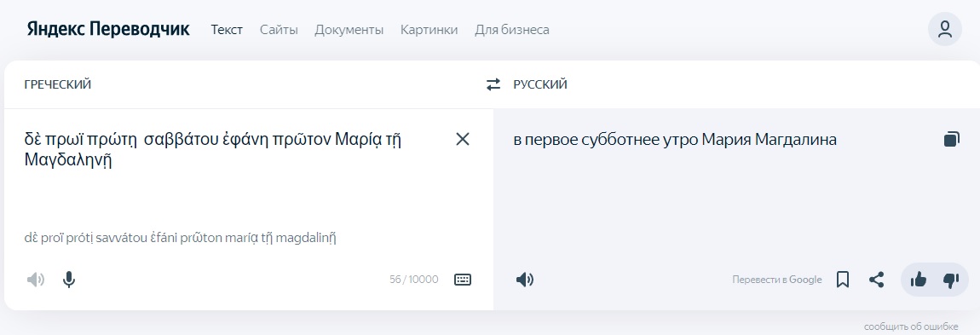Rate the translation thumbs up
980x335 pixels.
click(x=918, y=280)
